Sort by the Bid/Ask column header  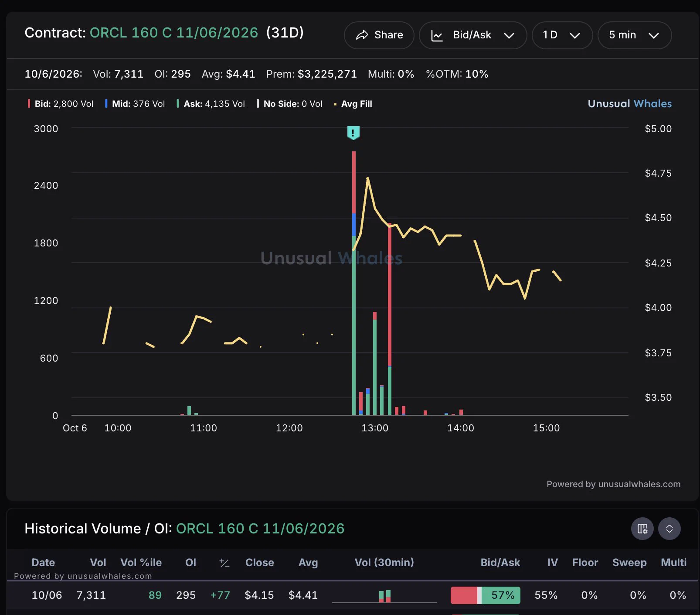(x=500, y=563)
